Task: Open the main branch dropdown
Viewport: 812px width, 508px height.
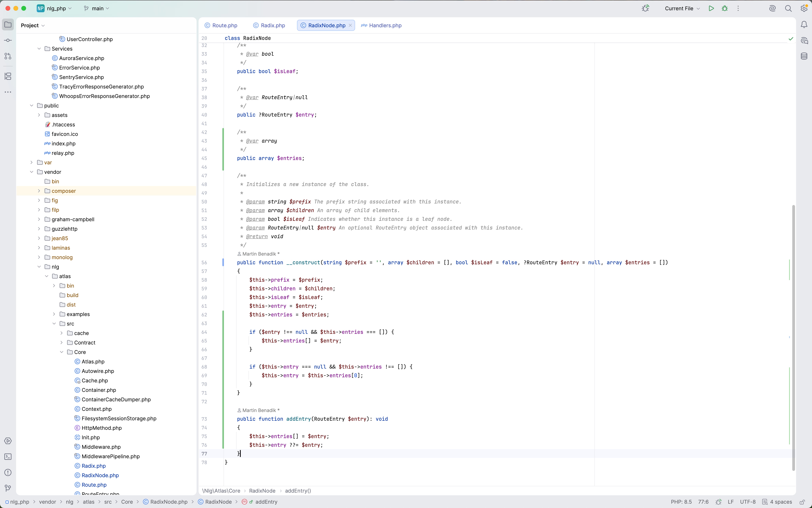Action: point(97,8)
